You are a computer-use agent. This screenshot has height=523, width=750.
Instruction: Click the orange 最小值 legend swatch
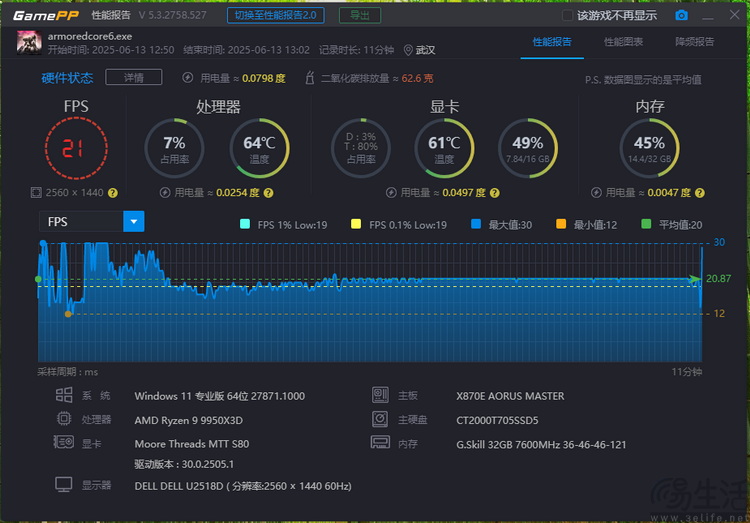pyautogui.click(x=561, y=224)
